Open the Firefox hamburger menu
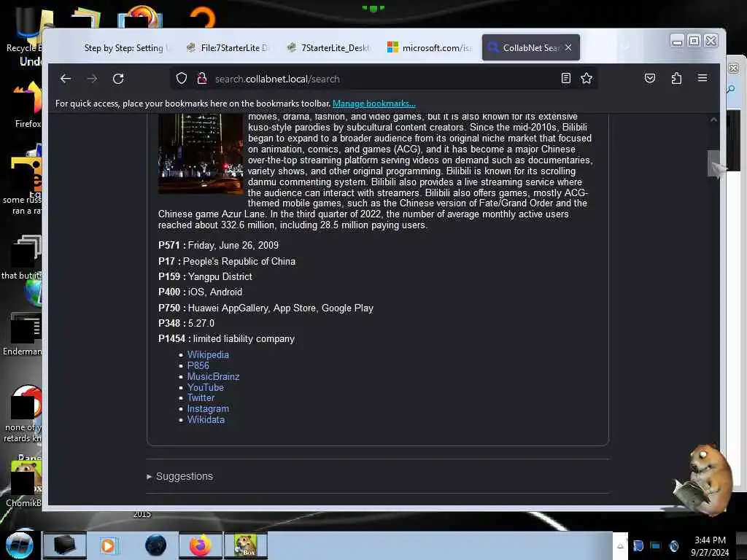The width and height of the screenshot is (747, 560). pyautogui.click(x=703, y=78)
